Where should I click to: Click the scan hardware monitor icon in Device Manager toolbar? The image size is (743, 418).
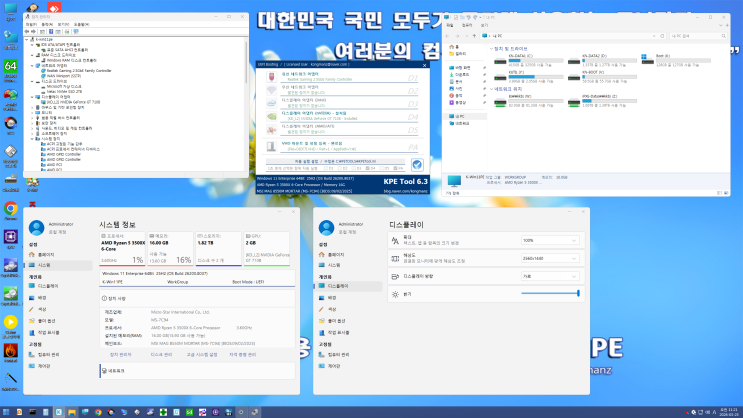76,32
